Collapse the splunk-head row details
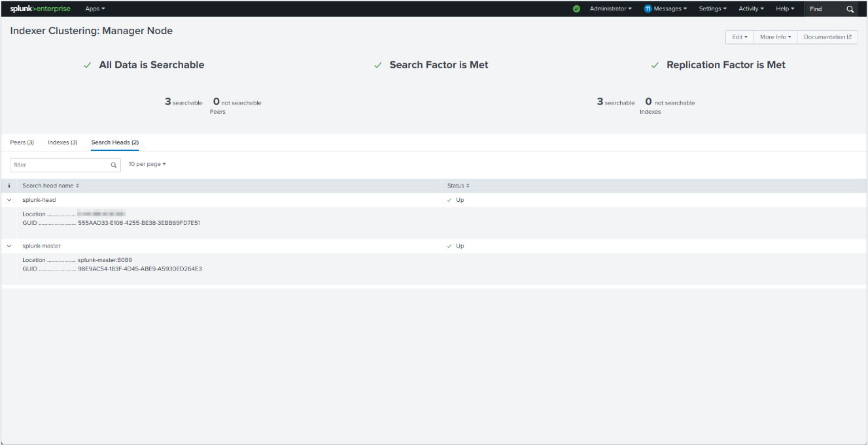Image resolution: width=868 pixels, height=445 pixels. [x=9, y=200]
